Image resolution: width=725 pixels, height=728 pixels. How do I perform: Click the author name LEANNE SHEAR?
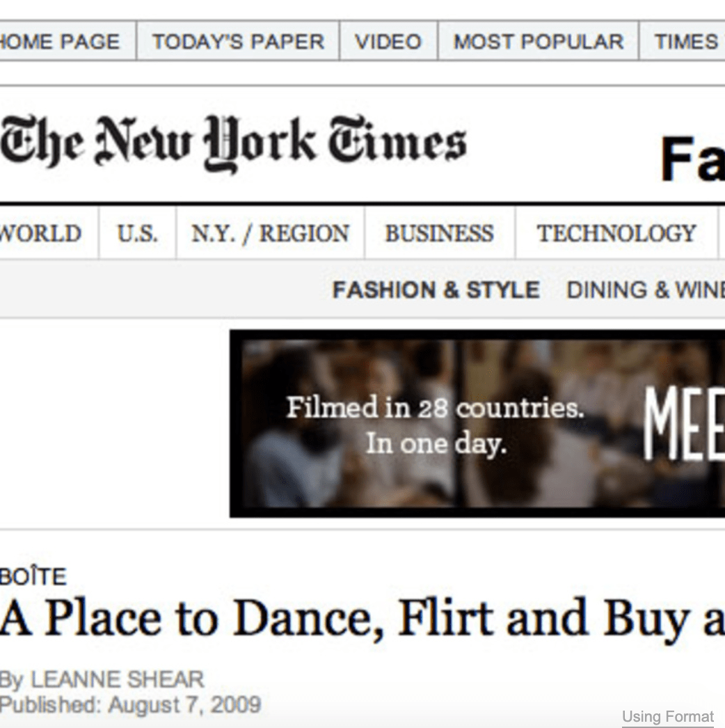(x=118, y=679)
